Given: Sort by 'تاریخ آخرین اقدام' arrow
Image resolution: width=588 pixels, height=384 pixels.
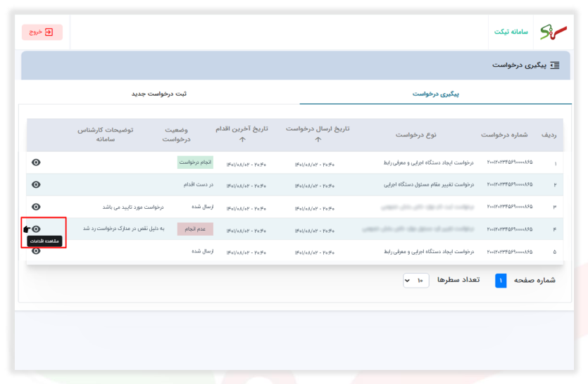Looking at the screenshot, I should [242, 140].
